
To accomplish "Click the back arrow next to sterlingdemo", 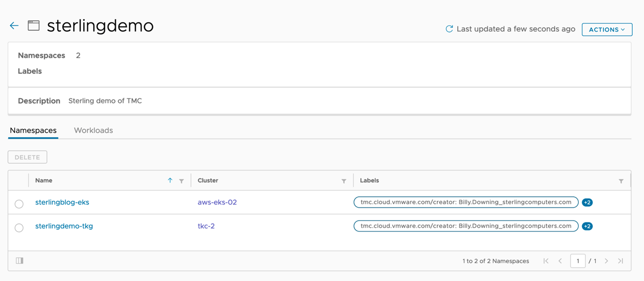I will (14, 26).
